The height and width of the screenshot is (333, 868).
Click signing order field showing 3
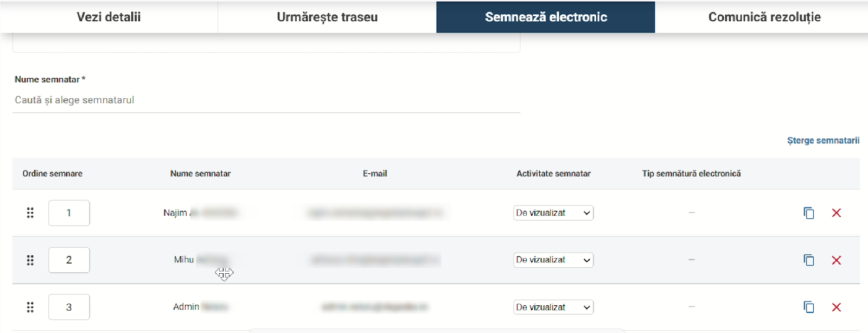tap(69, 307)
